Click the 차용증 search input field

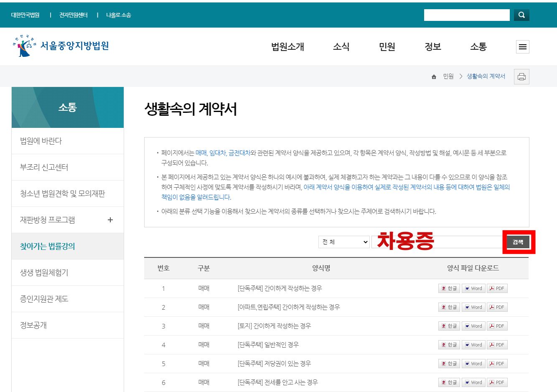coord(439,242)
